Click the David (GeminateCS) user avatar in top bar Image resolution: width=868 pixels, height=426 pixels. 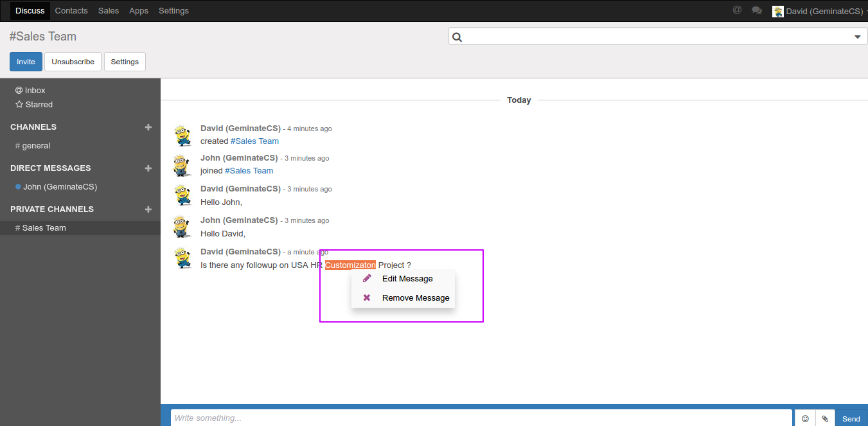coord(778,11)
